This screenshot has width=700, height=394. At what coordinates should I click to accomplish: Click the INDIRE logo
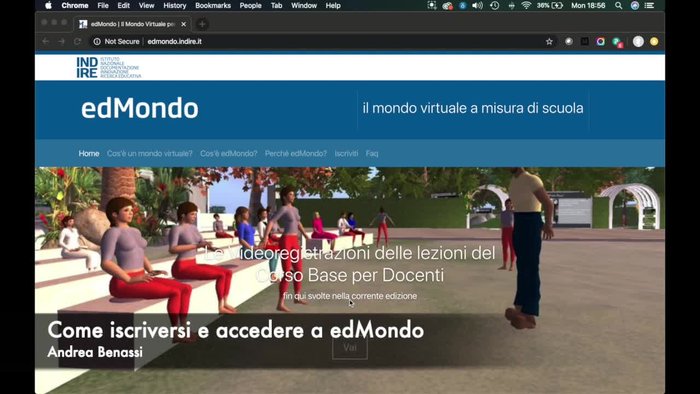pyautogui.click(x=109, y=67)
